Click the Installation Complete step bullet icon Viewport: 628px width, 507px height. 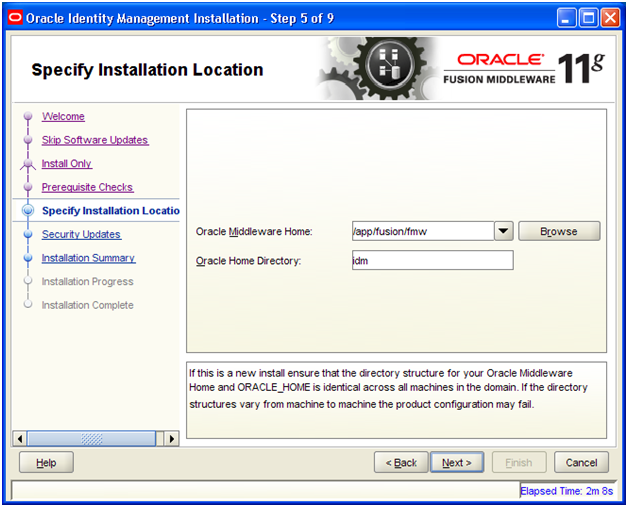pyautogui.click(x=28, y=304)
